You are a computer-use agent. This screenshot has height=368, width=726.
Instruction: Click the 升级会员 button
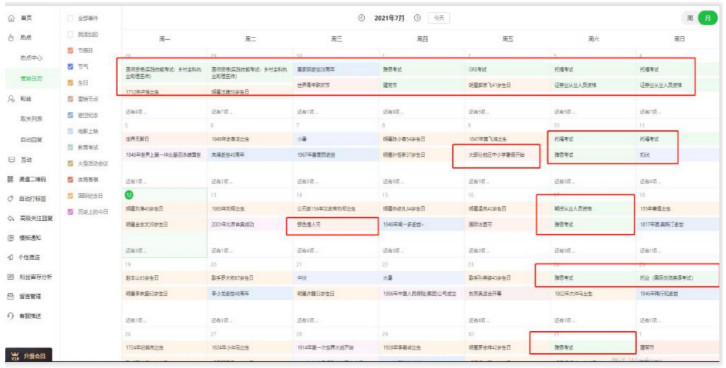point(29,356)
